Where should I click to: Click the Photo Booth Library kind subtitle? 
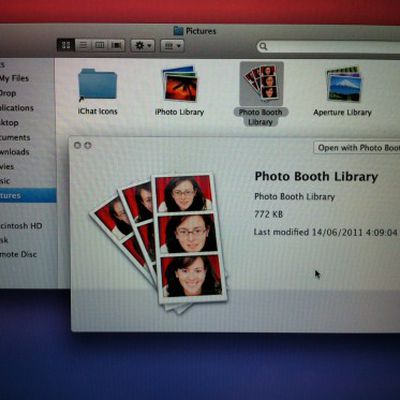[x=294, y=197]
